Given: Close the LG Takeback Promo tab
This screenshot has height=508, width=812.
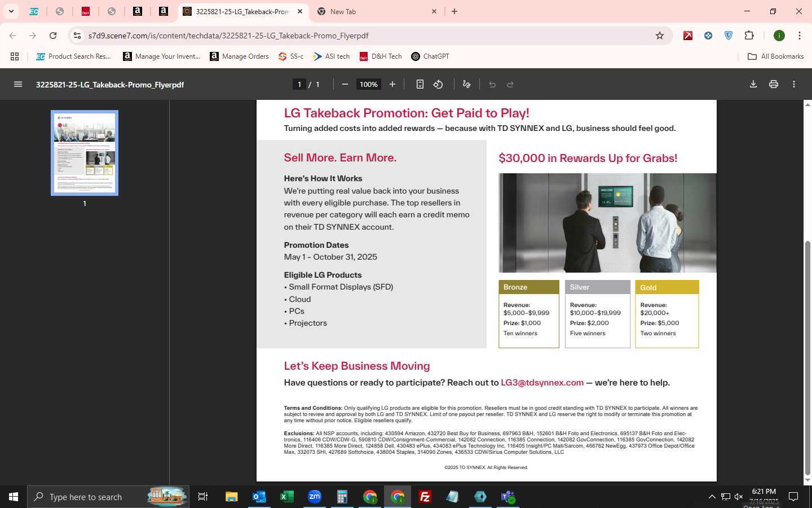Looking at the screenshot, I should point(300,11).
